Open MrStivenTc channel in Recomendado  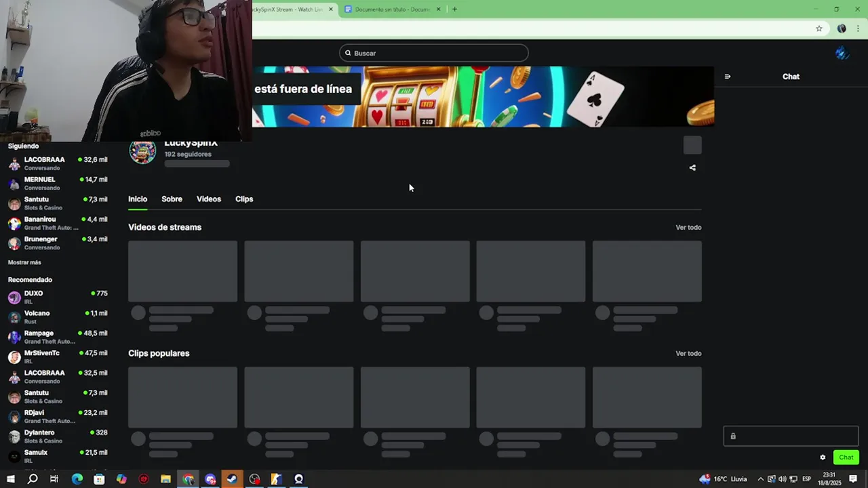[x=58, y=357]
